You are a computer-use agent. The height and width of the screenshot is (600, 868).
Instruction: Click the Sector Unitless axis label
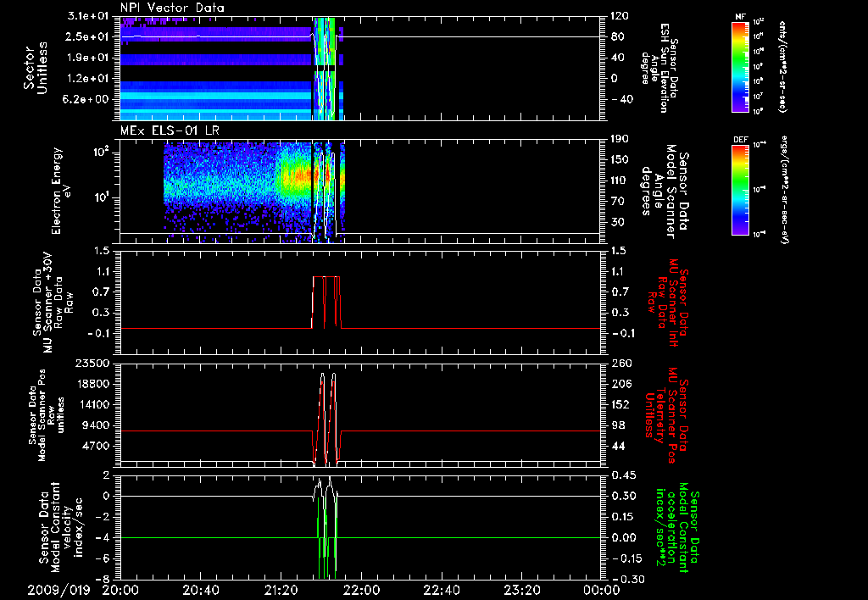click(35, 68)
